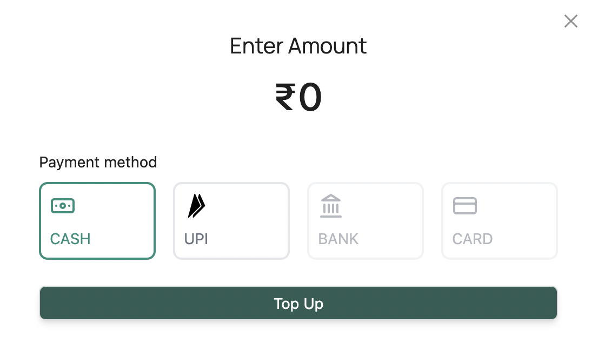Click the Payment method section label
The height and width of the screenshot is (364, 598).
click(x=98, y=162)
